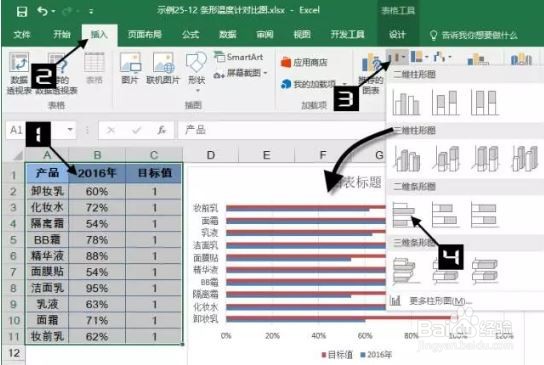Select 3D 100% stacked bar chart

(x=485, y=271)
